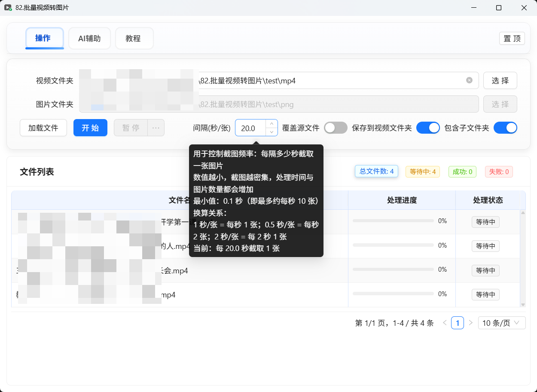This screenshot has width=537, height=392.
Task: Click 选 择 to choose the video folder
Action: 500,80
